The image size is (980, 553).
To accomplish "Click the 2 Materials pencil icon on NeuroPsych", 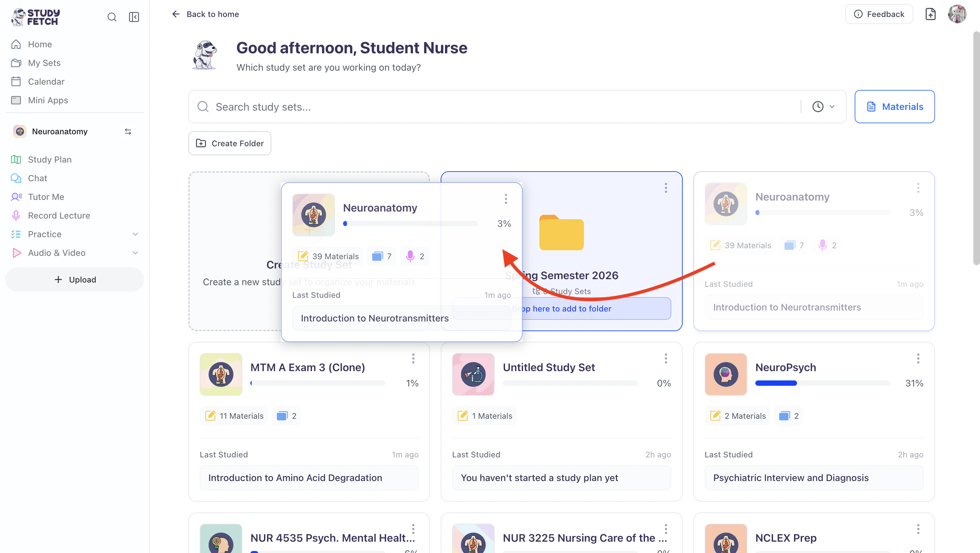I will [x=715, y=416].
